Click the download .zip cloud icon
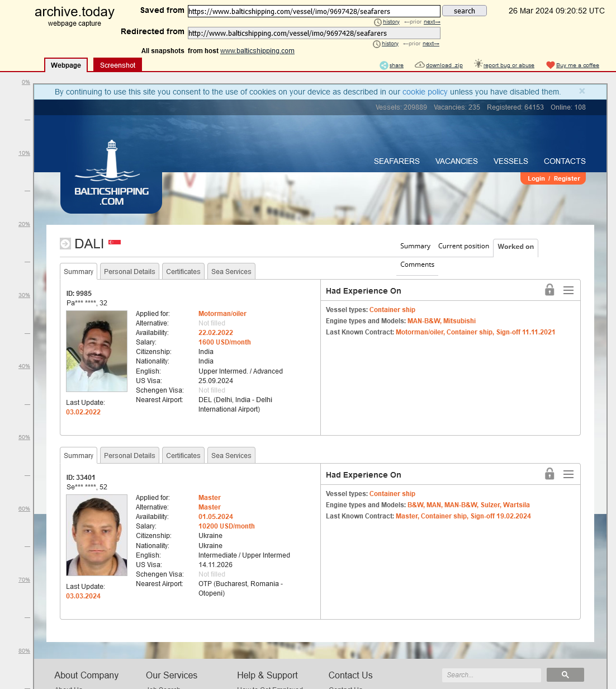Screen dimensions: 616x689 [419, 65]
